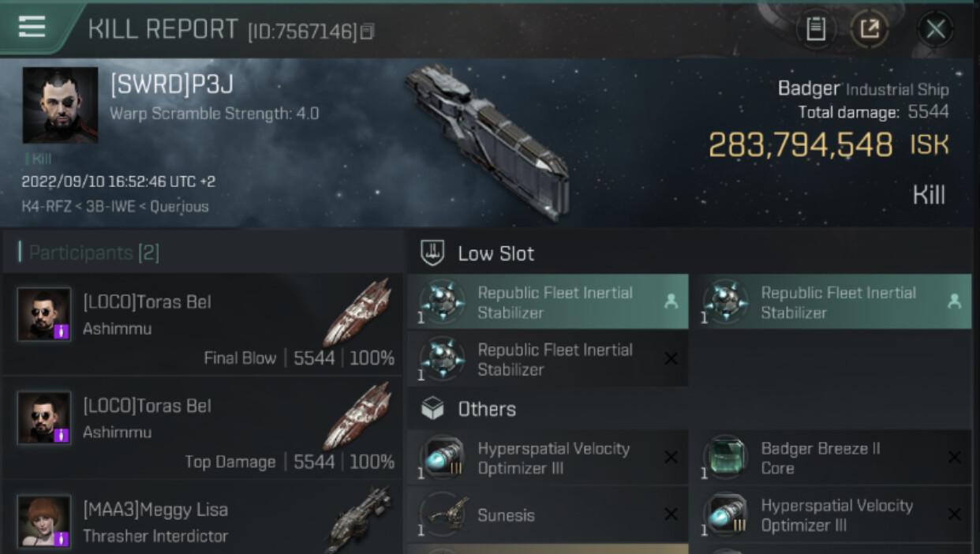Copy the kill report ID
Image resolution: width=980 pixels, height=554 pixels.
367,32
